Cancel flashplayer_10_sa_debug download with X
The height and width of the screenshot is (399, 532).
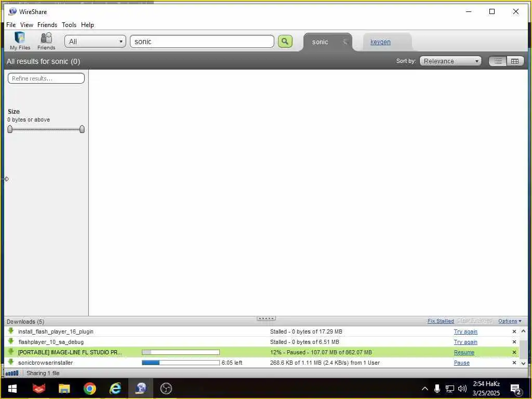(514, 342)
